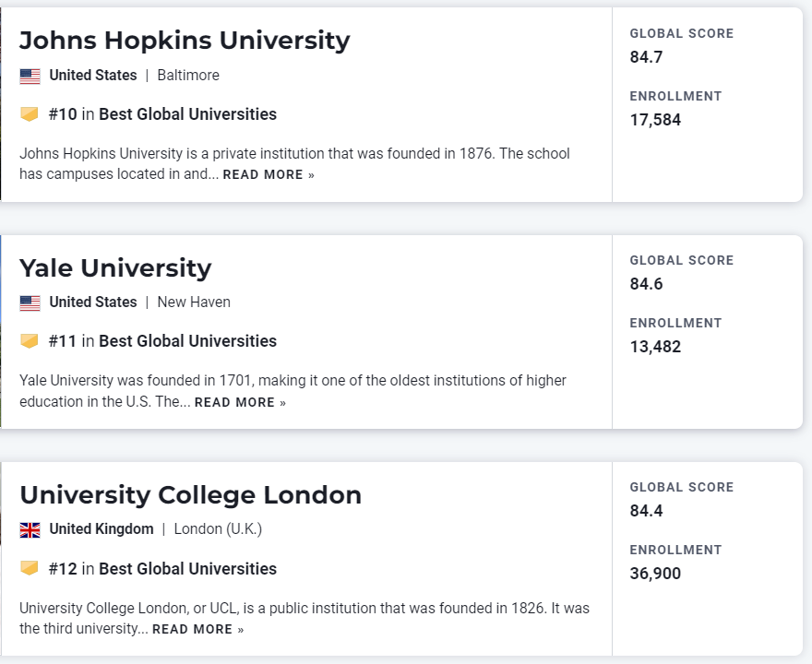The width and height of the screenshot is (812, 664).
Task: Click the US flag icon under Yale University
Action: 30,302
